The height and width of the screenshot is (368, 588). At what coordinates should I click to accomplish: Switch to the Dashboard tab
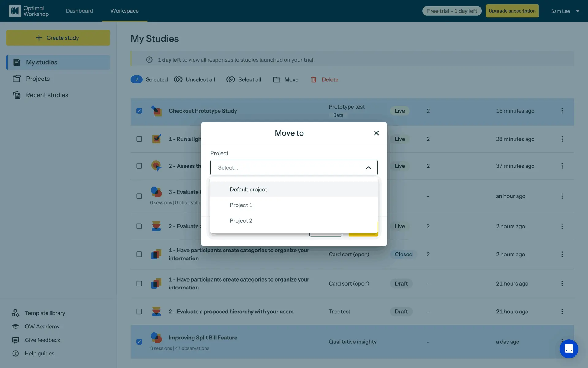79,11
